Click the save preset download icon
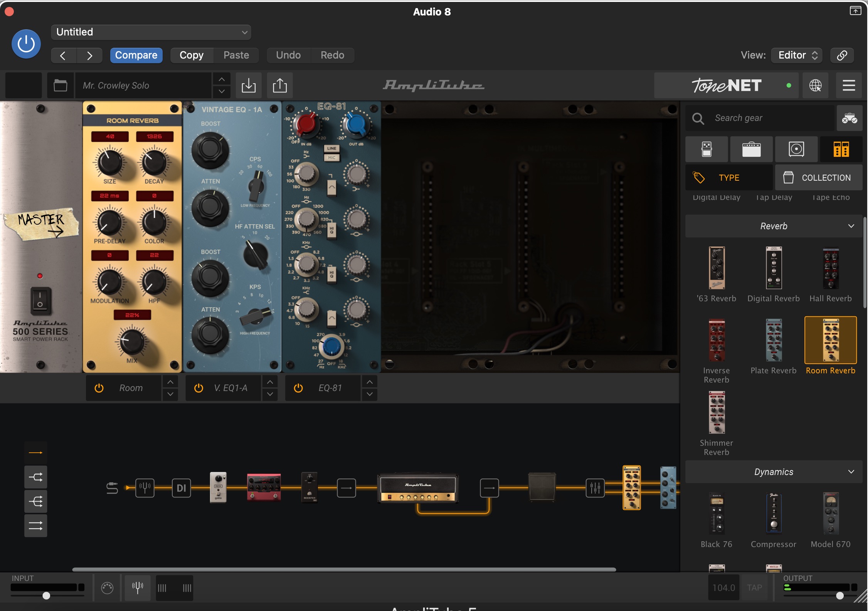 pyautogui.click(x=249, y=86)
